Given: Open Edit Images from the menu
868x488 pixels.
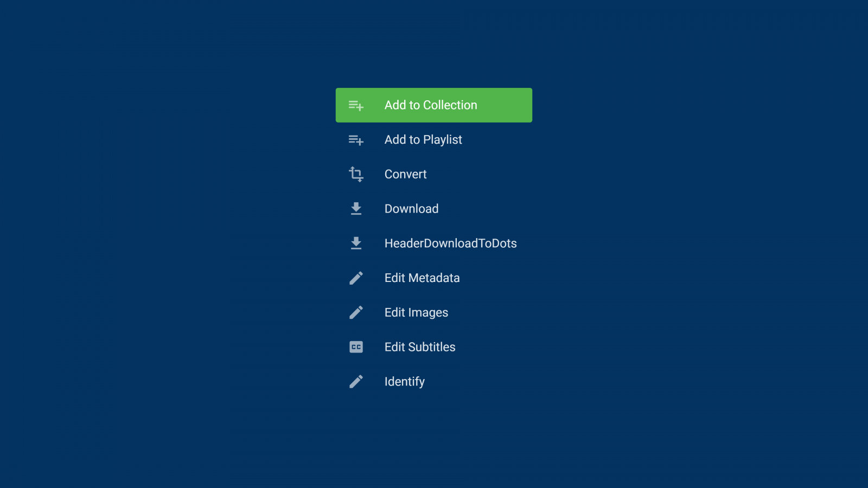Looking at the screenshot, I should click(x=434, y=312).
